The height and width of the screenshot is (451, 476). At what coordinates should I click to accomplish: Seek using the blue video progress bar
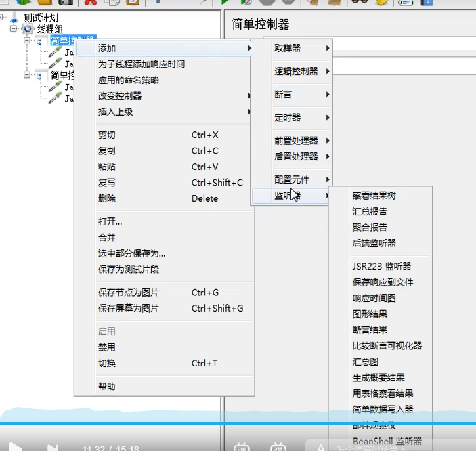[x=238, y=423]
